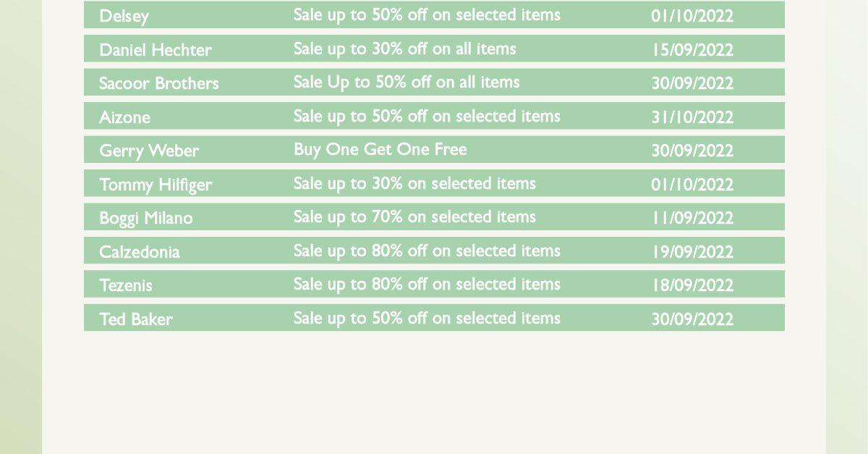
Task: Select the Sale Up to 50% all items offer
Action: coord(407,82)
